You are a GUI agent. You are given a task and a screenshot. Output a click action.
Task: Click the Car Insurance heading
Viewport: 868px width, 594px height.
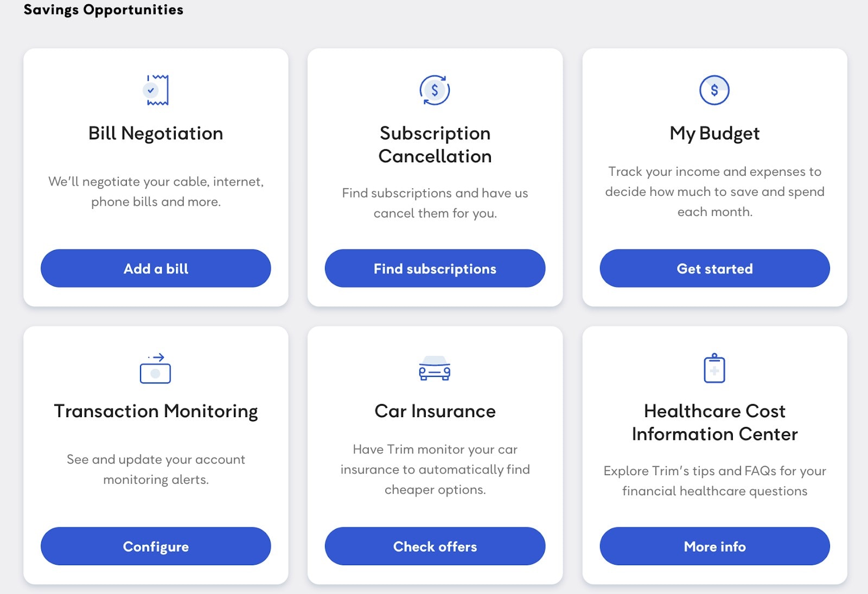pos(435,411)
